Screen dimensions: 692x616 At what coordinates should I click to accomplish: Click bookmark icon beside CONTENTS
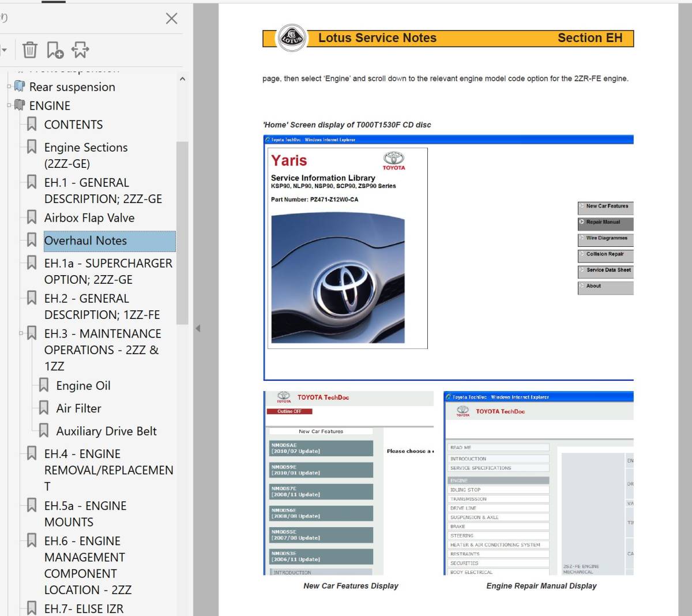32,124
